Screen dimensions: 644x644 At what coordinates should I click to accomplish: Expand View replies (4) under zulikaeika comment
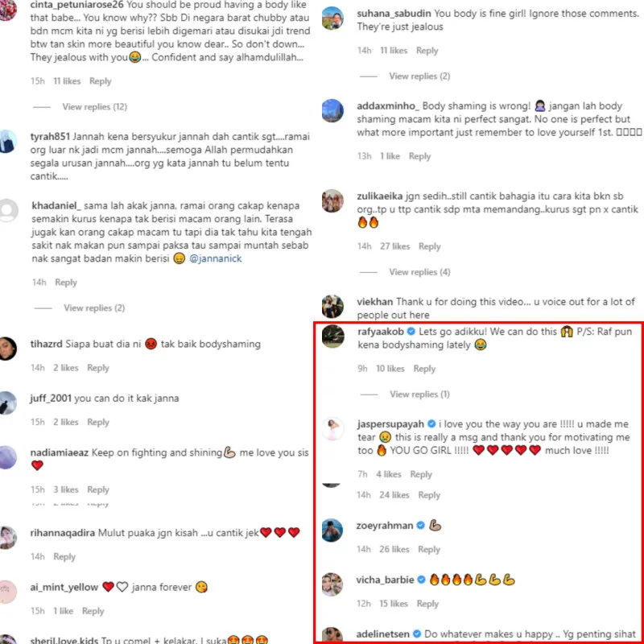click(419, 272)
